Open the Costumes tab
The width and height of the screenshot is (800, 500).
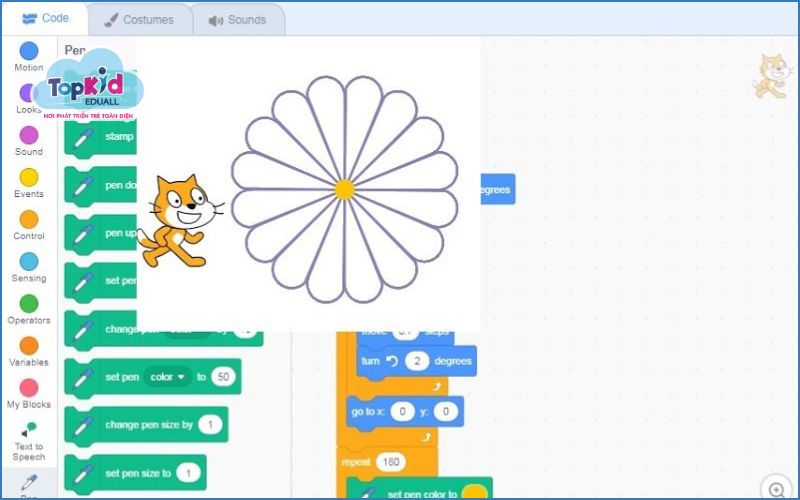pyautogui.click(x=139, y=20)
